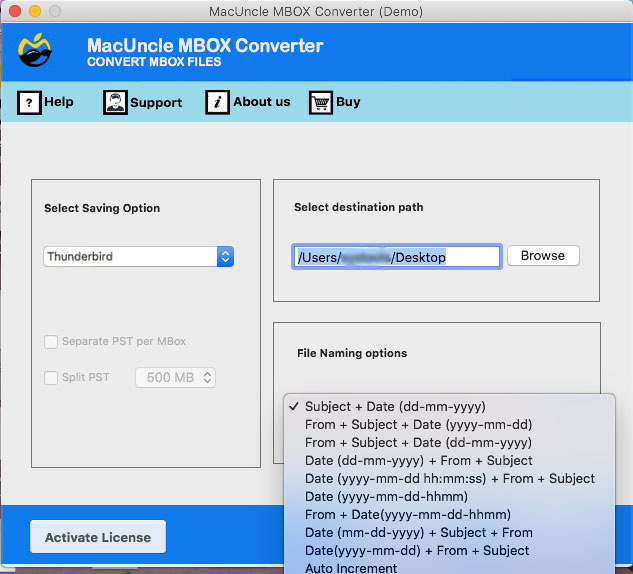633x574 pixels.
Task: Open the Support agent icon
Action: point(115,103)
